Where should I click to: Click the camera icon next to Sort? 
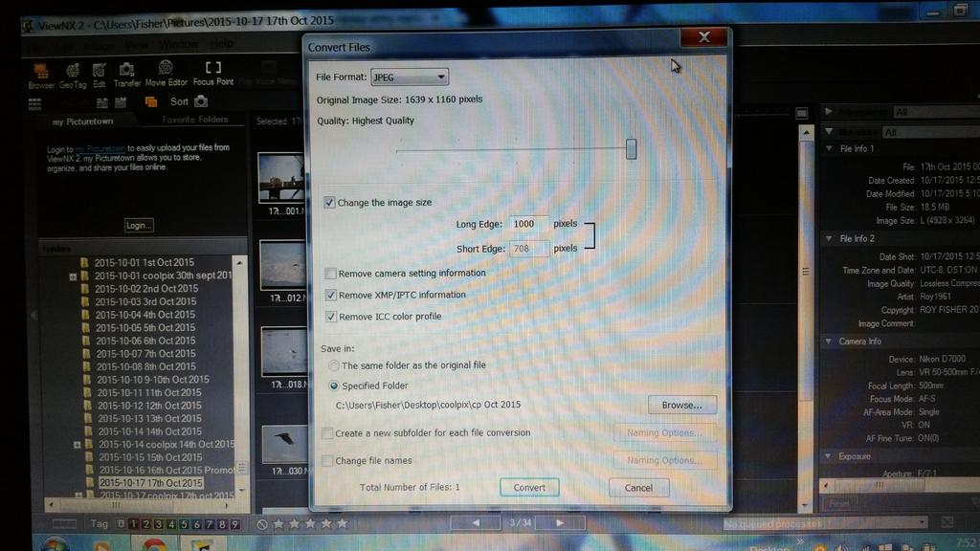point(201,100)
